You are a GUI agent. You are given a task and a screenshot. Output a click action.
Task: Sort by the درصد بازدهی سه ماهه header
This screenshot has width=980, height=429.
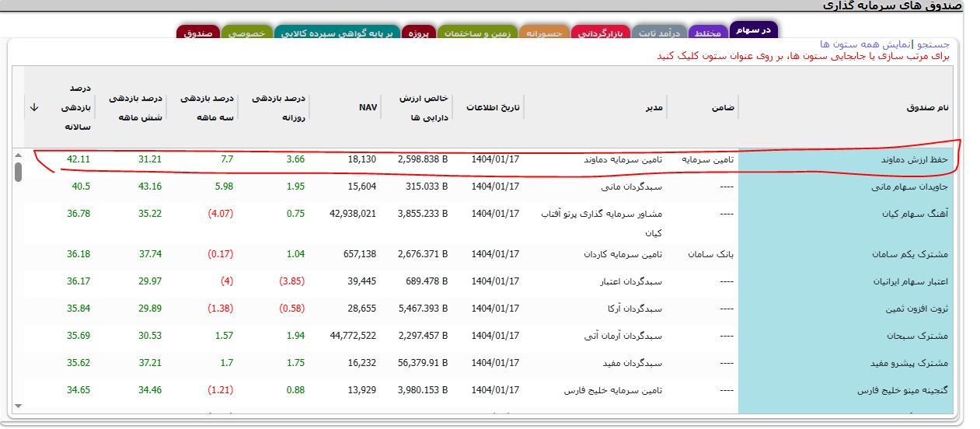pos(208,108)
